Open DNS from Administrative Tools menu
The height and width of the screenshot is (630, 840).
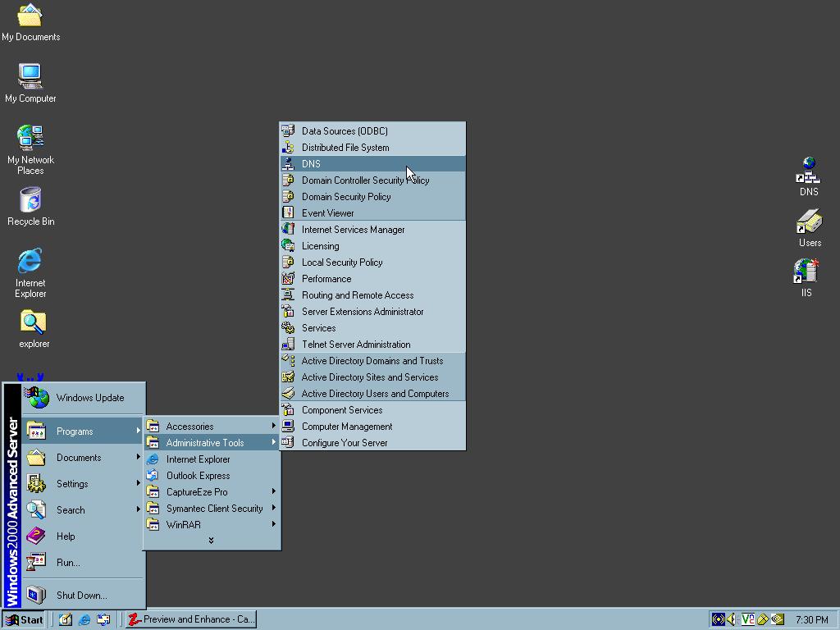click(x=373, y=164)
